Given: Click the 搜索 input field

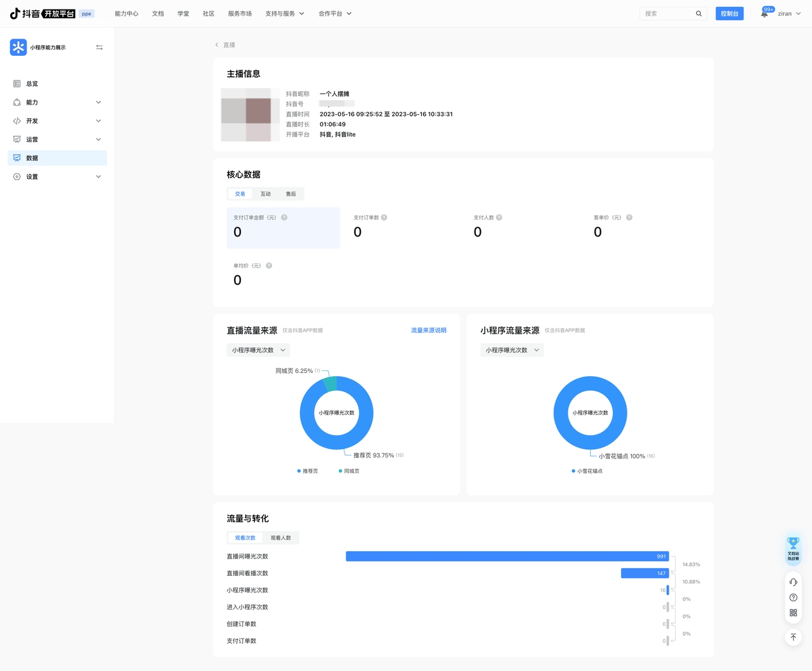Looking at the screenshot, I should pyautogui.click(x=666, y=13).
